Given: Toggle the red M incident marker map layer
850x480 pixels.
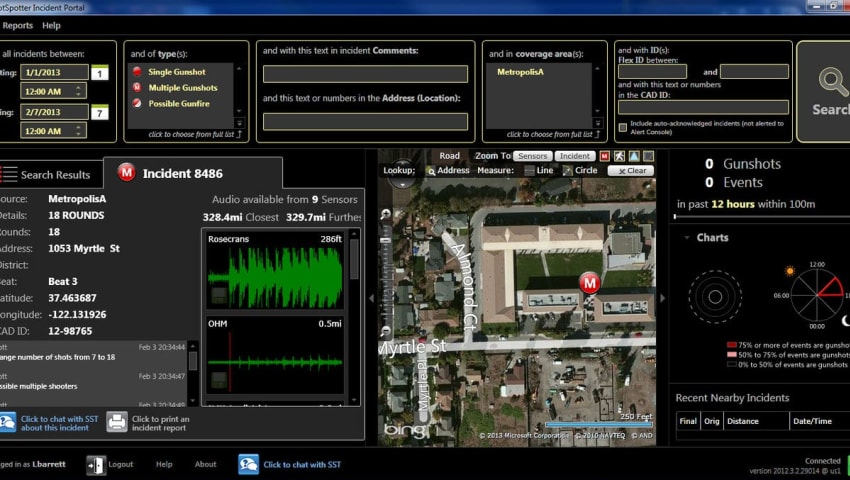Looking at the screenshot, I should pos(605,156).
